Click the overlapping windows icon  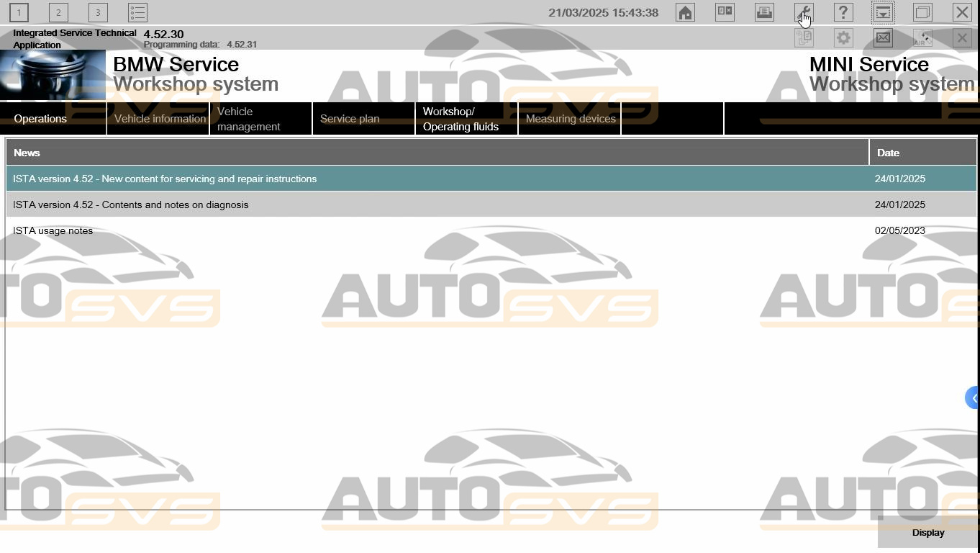[x=922, y=12]
